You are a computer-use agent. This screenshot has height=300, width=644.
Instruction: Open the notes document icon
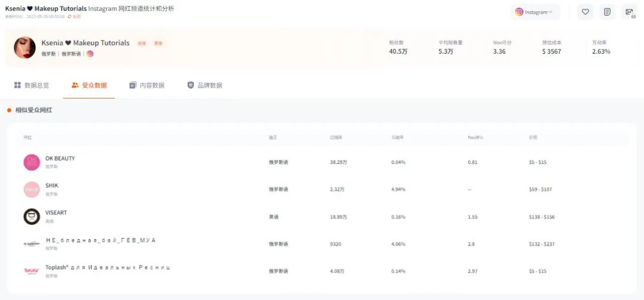tap(607, 12)
